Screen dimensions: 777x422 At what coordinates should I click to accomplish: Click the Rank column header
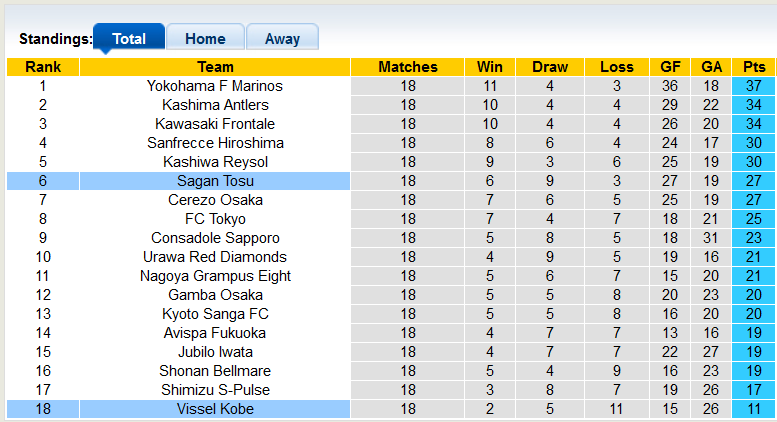pos(43,67)
